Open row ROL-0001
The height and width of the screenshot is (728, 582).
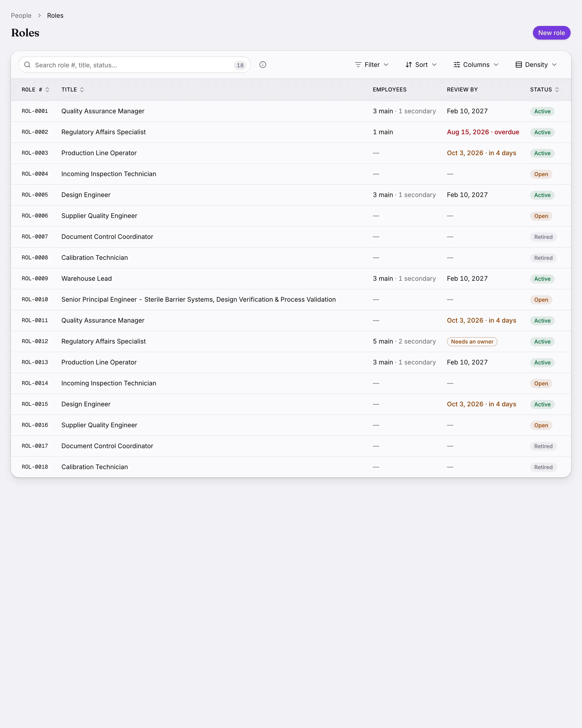tap(291, 111)
